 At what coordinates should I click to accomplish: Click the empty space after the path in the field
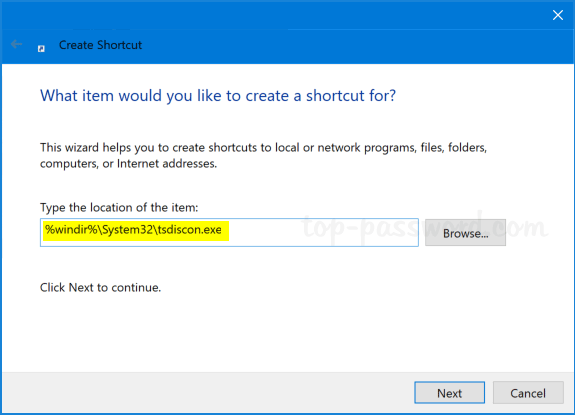[x=323, y=232]
